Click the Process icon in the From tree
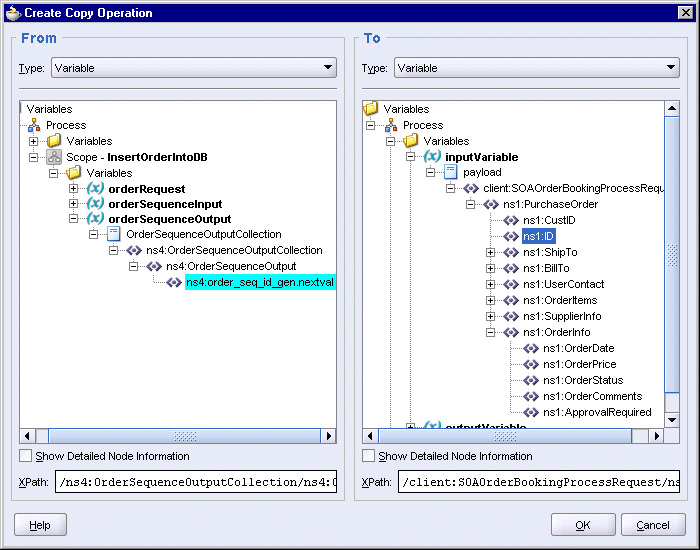 click(x=34, y=125)
